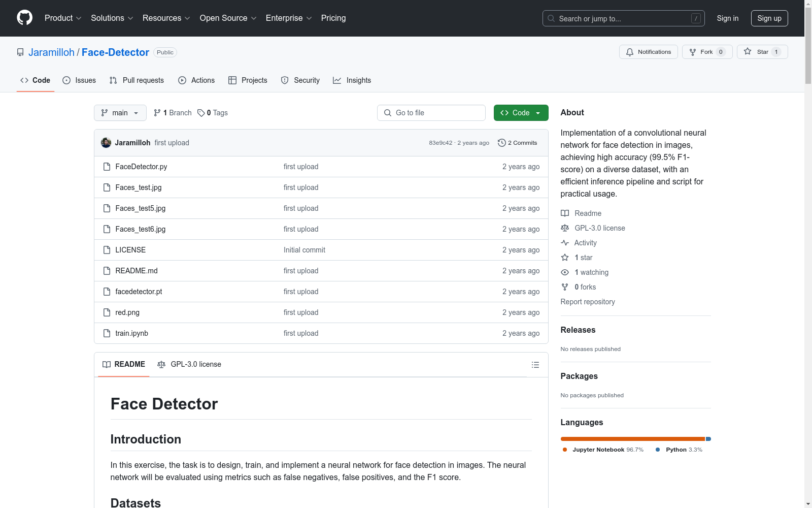Click the file icon next to Faces_test.jpg

pyautogui.click(x=107, y=187)
